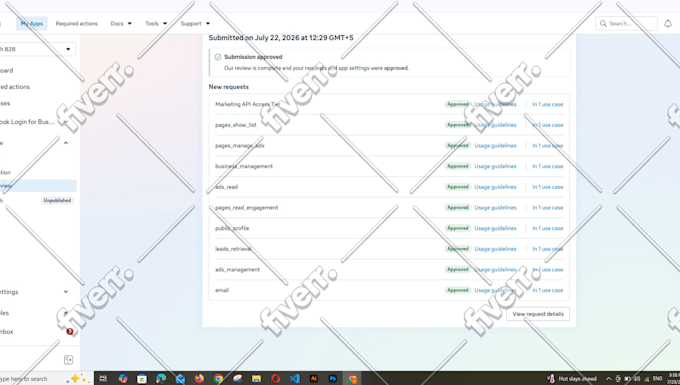Open the Inbox red notification badge
This screenshot has width=680, height=385.
[69, 331]
